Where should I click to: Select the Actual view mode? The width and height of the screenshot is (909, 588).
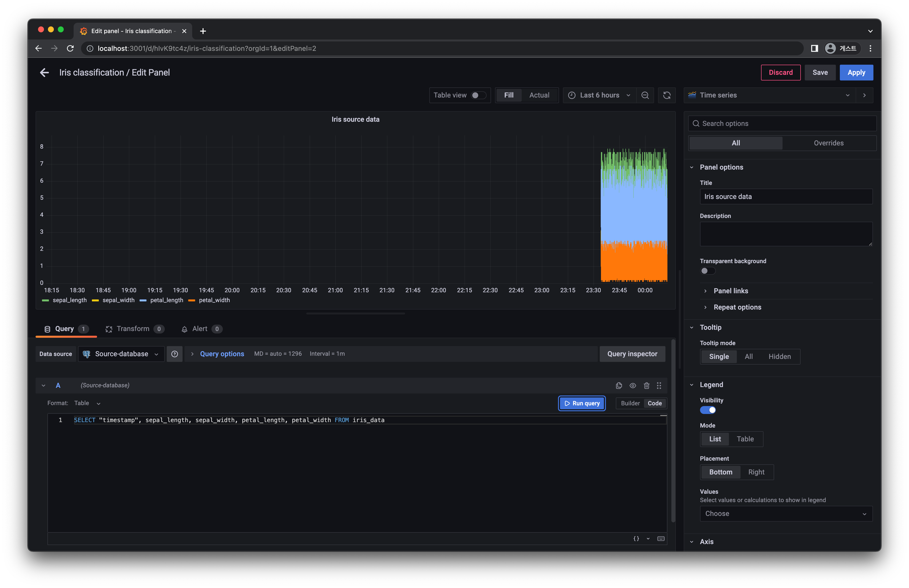pyautogui.click(x=539, y=95)
